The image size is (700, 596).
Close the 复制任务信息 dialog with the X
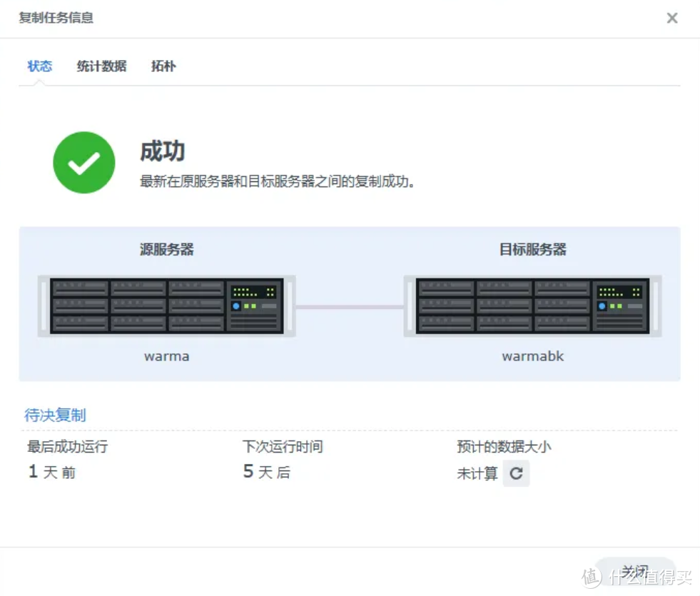coord(671,18)
